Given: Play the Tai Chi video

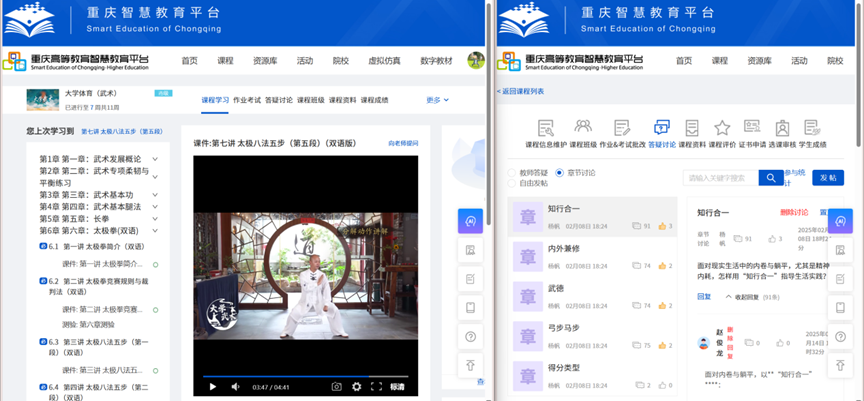Looking at the screenshot, I should tap(213, 387).
